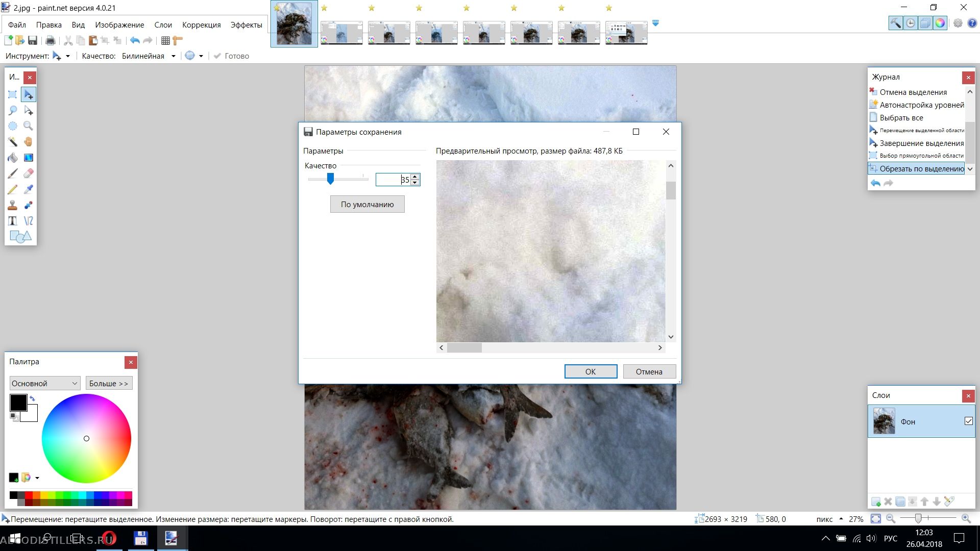Pick the Eraser tool
The width and height of the screenshot is (980, 551).
(29, 173)
